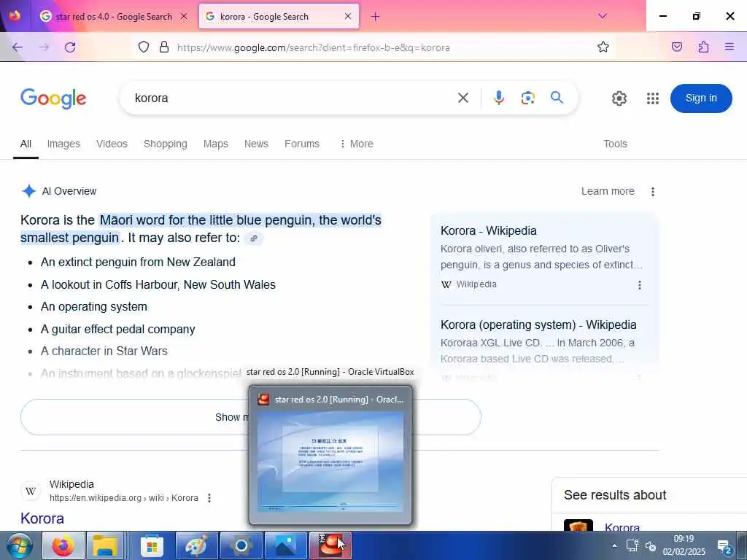Switch to Maps results

point(215,144)
